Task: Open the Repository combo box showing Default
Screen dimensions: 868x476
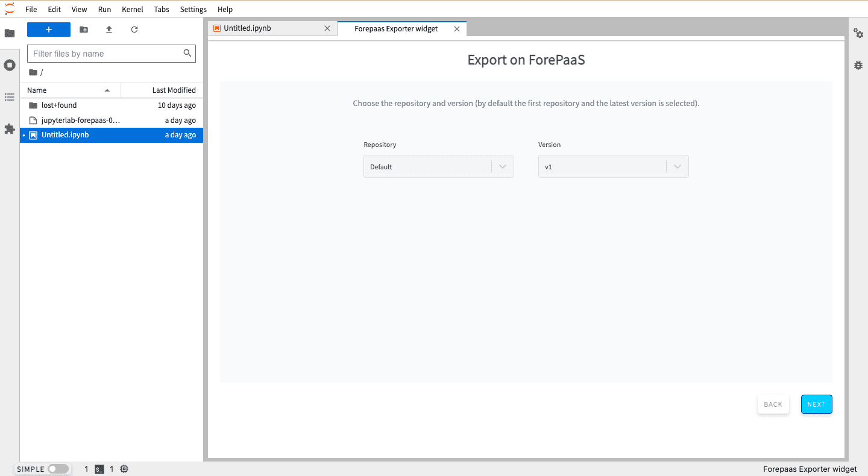Action: pos(439,167)
